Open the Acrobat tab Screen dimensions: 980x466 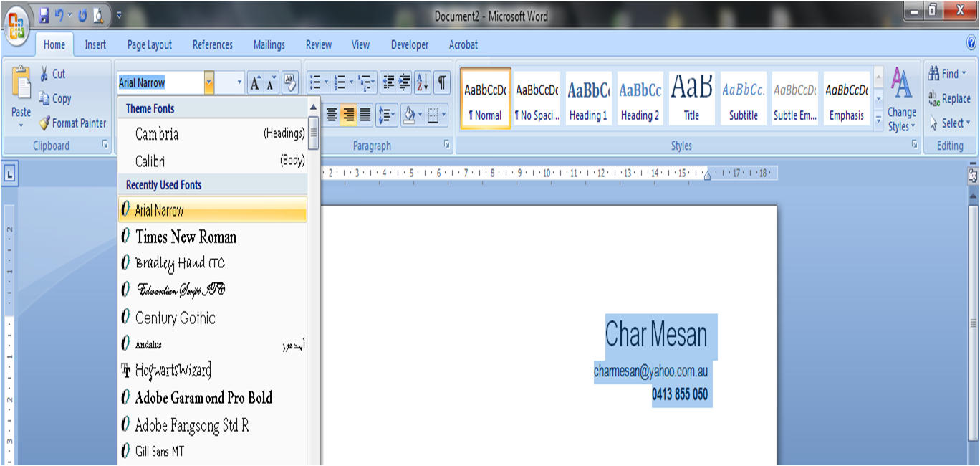tap(463, 44)
